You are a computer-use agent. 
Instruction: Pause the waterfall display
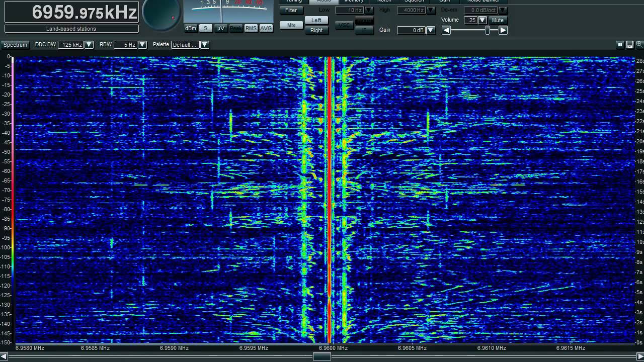(x=620, y=45)
